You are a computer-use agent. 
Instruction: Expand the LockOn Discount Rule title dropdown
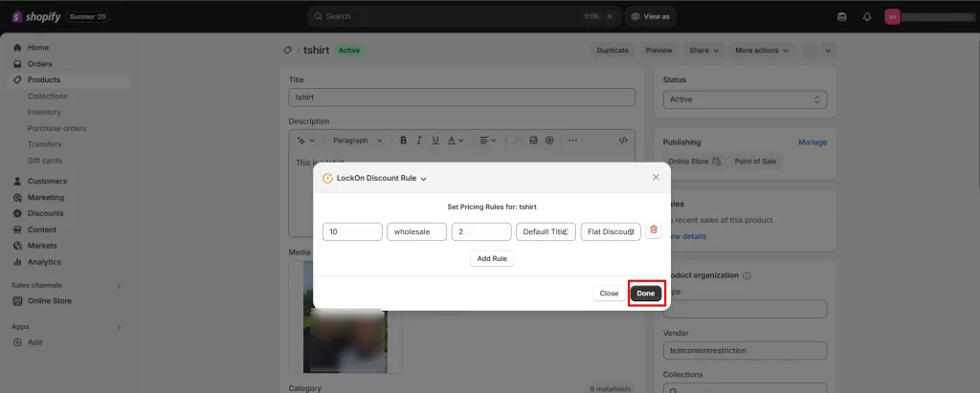click(423, 179)
